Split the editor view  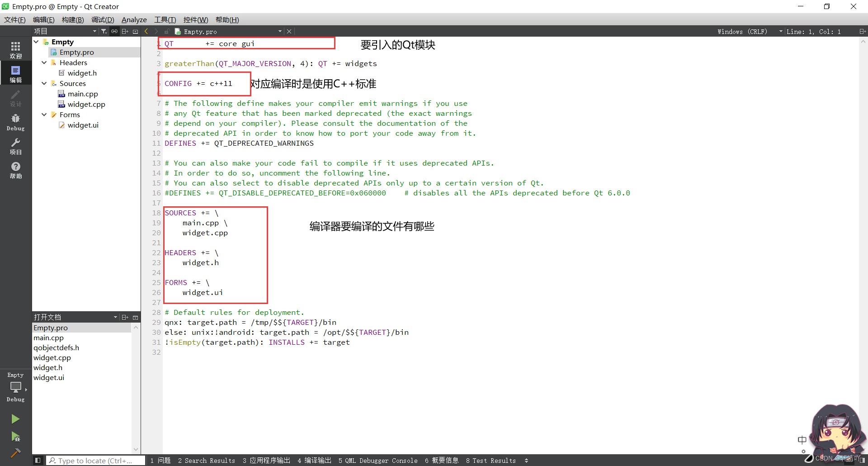tap(862, 31)
